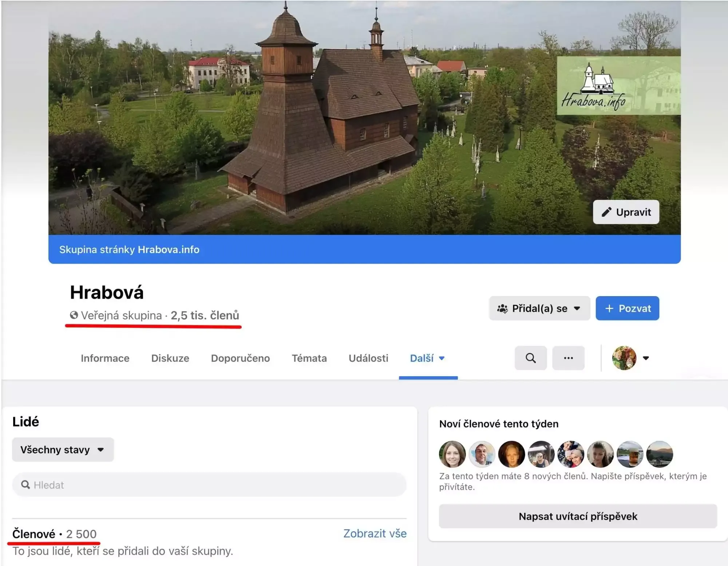
Task: Click the Hledat member search field
Action: [x=209, y=485]
